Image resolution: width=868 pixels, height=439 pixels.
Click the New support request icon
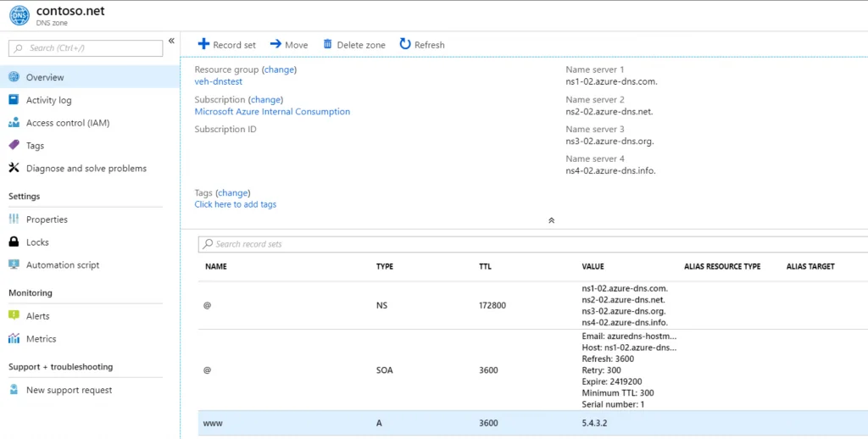14,390
